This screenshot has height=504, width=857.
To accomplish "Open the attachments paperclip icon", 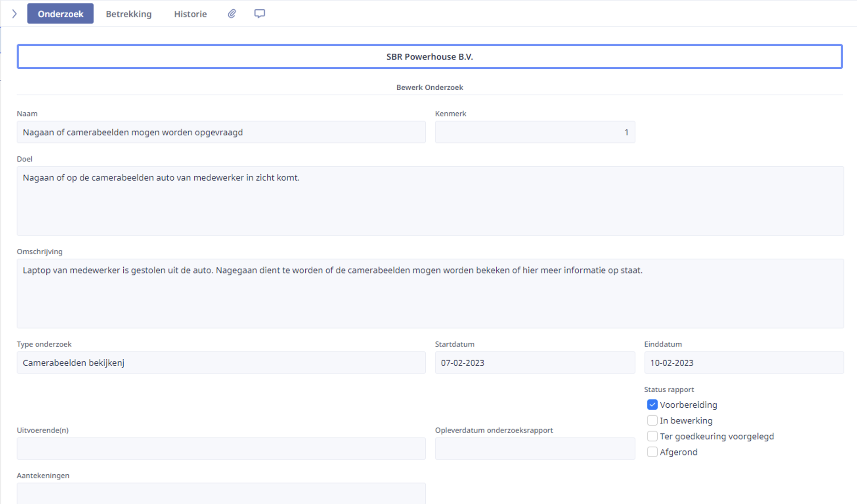I will click(x=232, y=14).
